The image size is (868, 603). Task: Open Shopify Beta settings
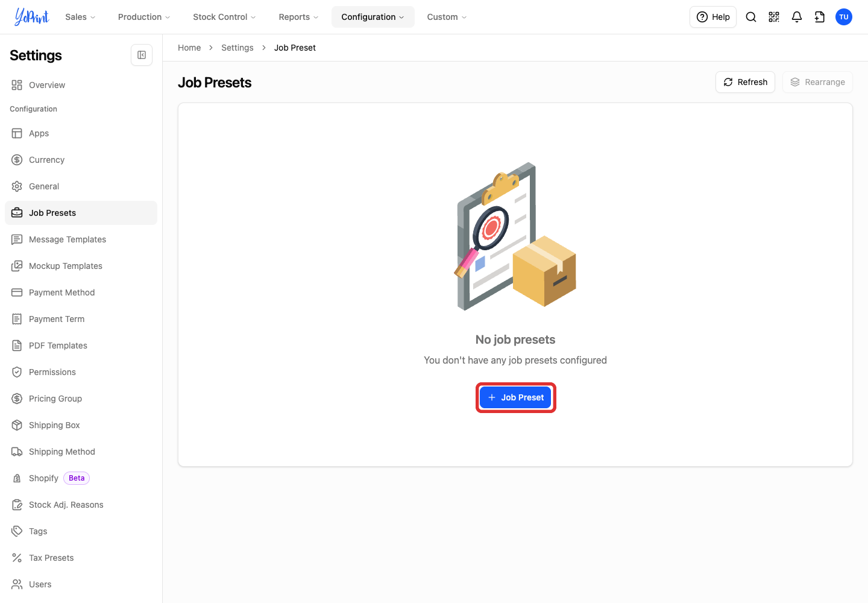tap(81, 478)
